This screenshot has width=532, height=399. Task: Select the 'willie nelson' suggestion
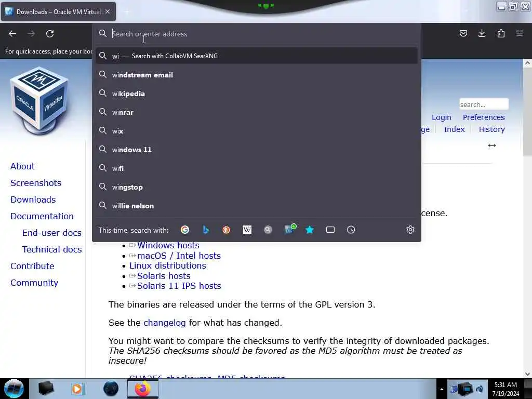click(x=257, y=206)
